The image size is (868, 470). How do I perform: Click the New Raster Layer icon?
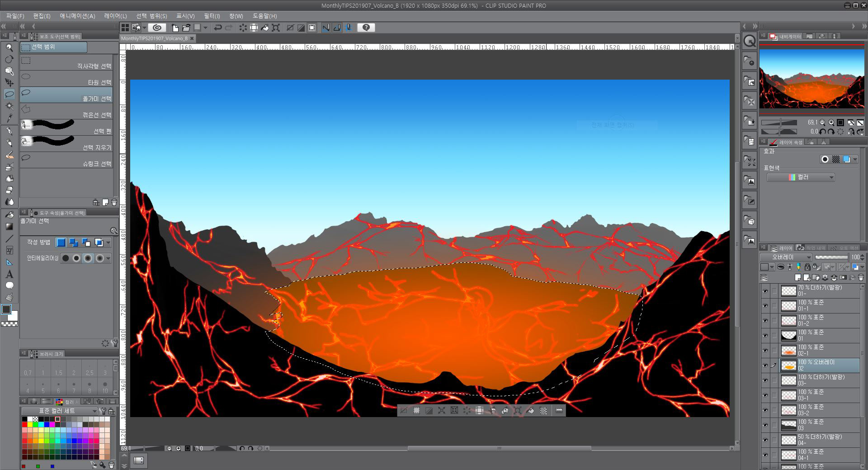798,277
